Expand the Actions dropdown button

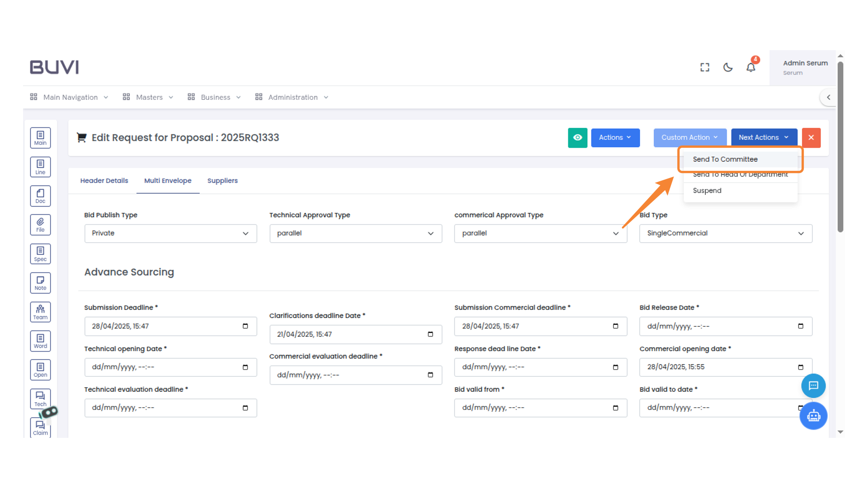point(615,138)
